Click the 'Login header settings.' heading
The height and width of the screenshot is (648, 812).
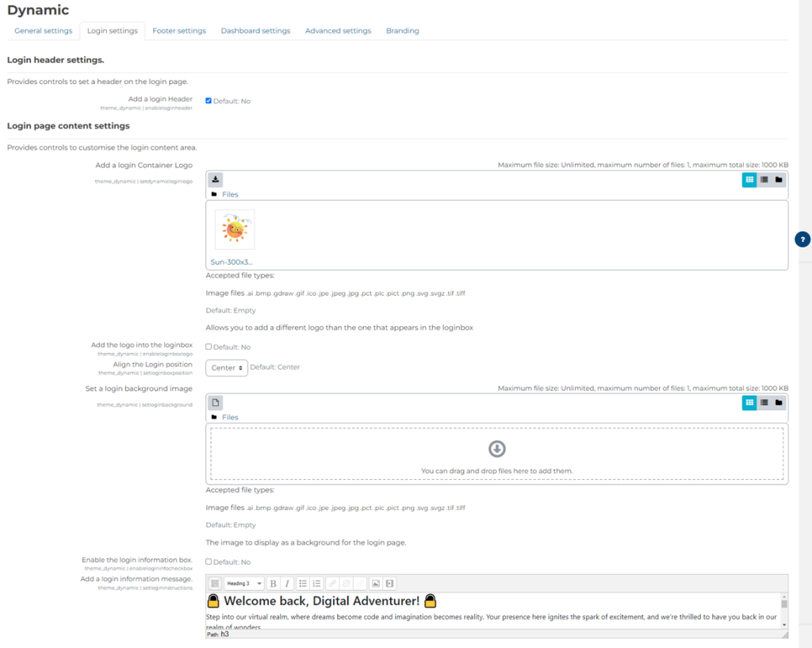(56, 60)
